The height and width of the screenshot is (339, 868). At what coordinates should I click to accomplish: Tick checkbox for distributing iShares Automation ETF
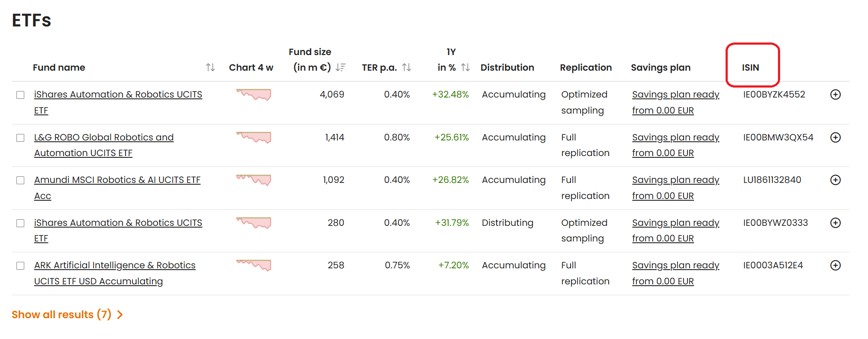point(20,223)
